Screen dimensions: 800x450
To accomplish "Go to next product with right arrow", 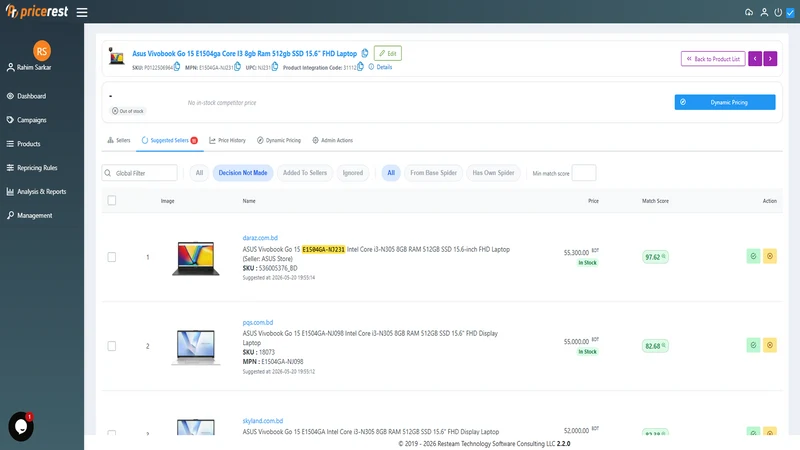I will coord(770,59).
